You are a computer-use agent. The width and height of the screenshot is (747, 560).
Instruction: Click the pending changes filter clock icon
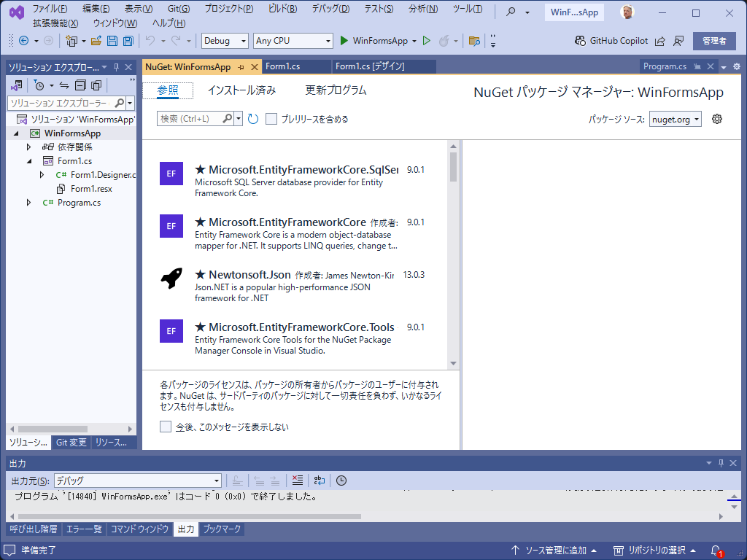click(39, 86)
